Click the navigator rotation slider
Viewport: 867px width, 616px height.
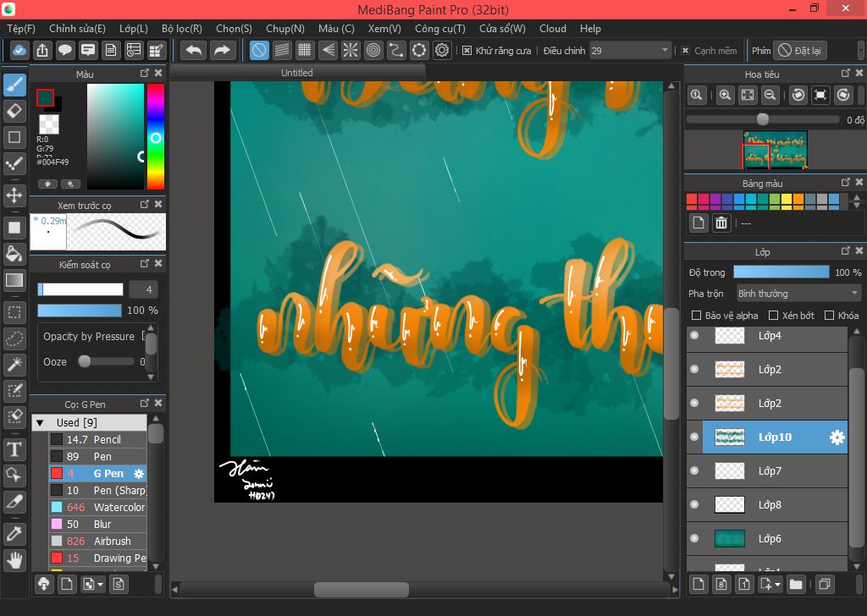(x=763, y=119)
